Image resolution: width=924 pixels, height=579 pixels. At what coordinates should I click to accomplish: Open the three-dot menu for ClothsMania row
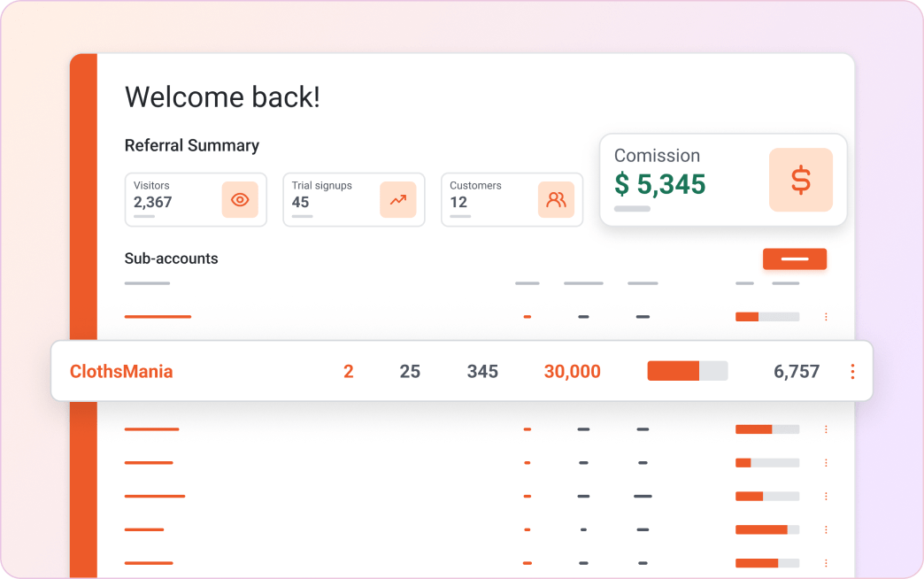click(x=852, y=372)
